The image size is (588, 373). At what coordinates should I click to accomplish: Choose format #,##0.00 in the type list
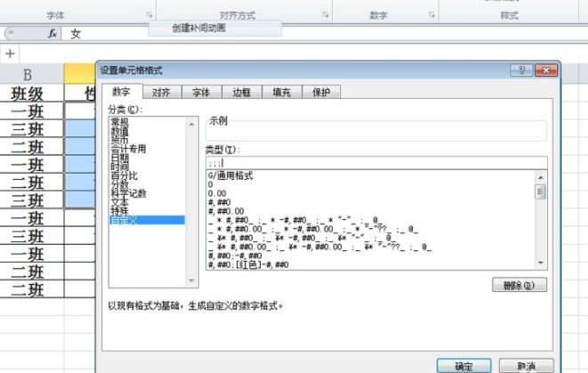226,211
